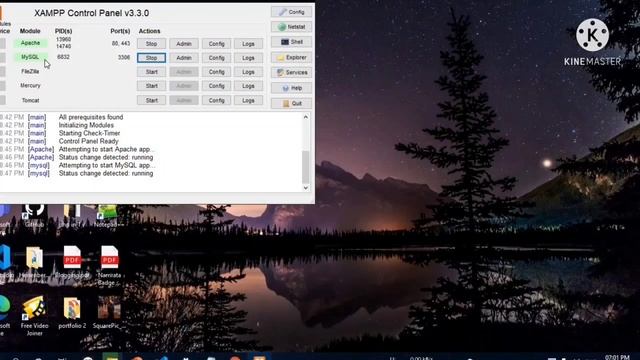Start the Mercury module
Image resolution: width=640 pixels, height=360 pixels.
(x=151, y=86)
